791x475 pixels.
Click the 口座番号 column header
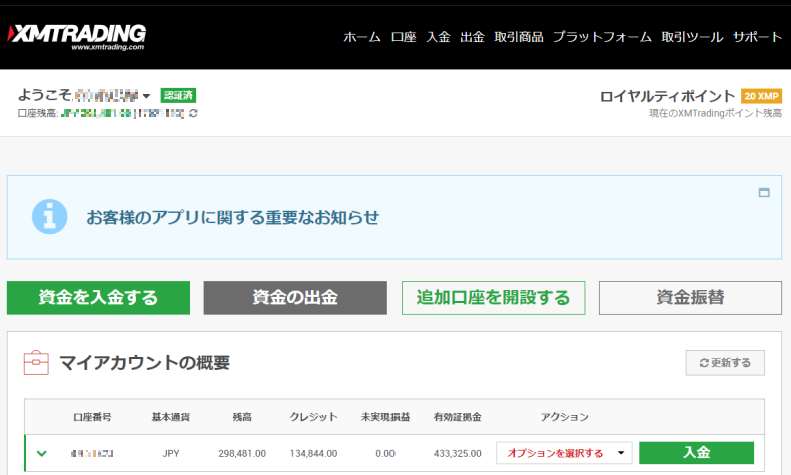[x=92, y=417]
